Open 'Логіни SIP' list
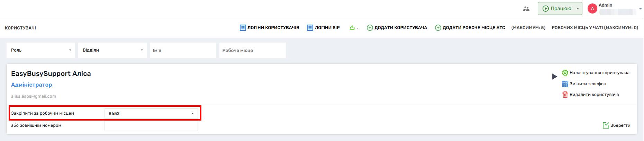The height and width of the screenshot is (141, 644). pyautogui.click(x=323, y=28)
